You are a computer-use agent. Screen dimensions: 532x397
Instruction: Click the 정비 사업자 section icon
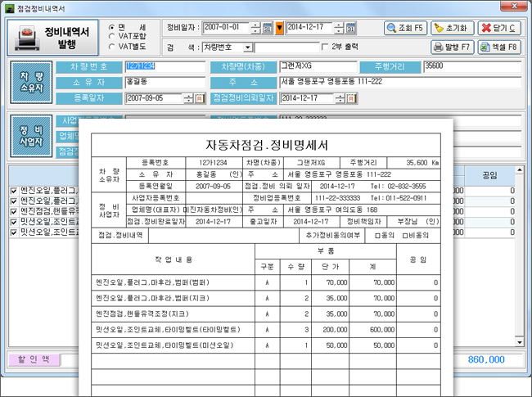tap(32, 135)
